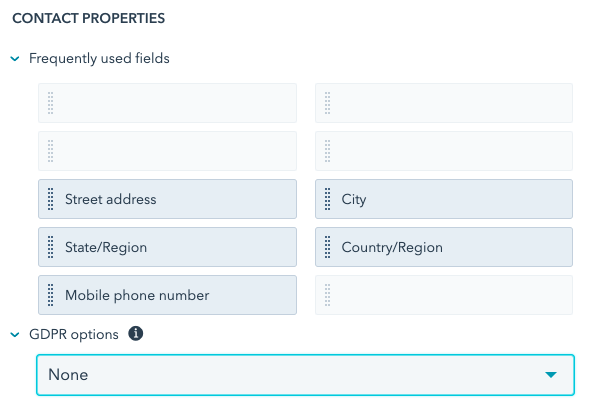Collapse the Frequently used fields chevron
The height and width of the screenshot is (417, 594).
point(15,59)
